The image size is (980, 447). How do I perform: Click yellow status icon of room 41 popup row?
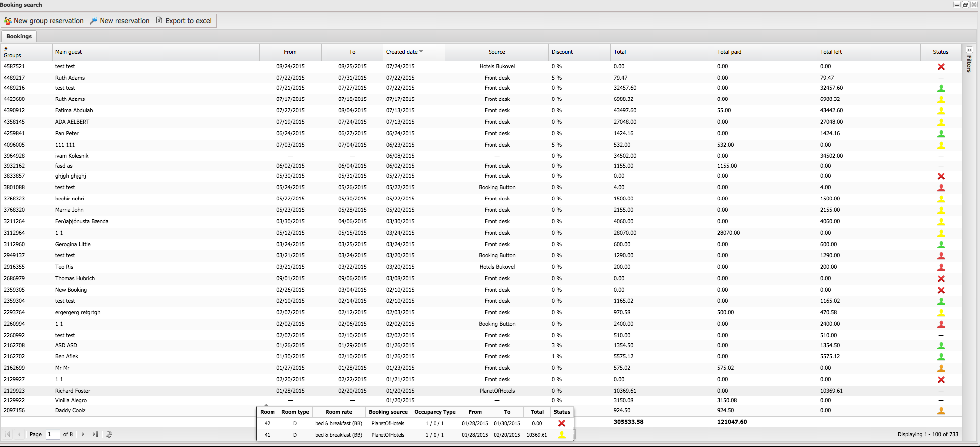[562, 435]
